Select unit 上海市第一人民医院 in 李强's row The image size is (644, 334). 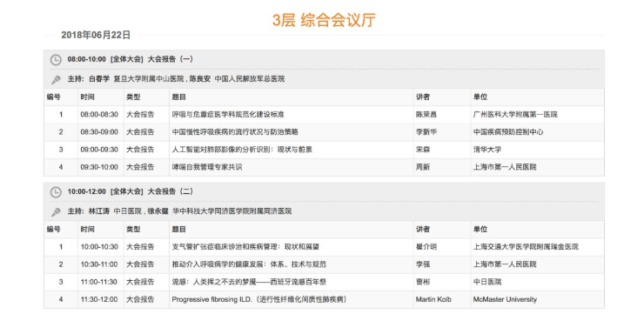click(505, 264)
